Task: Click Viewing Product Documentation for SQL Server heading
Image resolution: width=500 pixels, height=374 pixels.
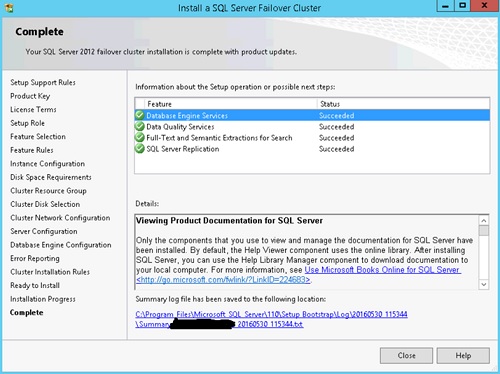Action: coord(229,221)
